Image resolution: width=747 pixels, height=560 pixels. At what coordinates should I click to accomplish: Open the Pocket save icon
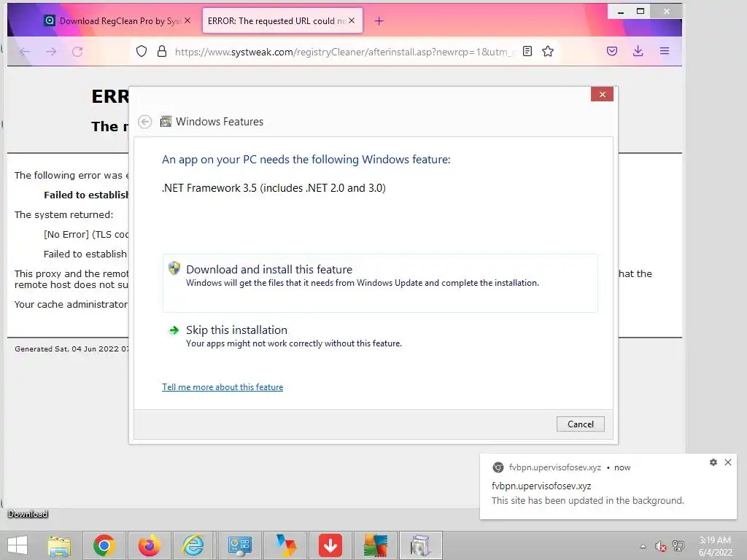612,52
